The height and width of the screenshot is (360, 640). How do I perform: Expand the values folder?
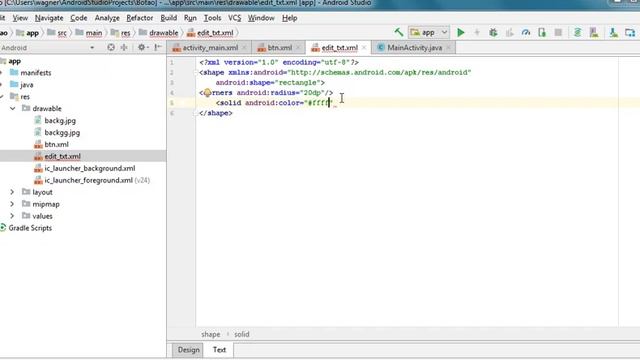click(x=12, y=216)
